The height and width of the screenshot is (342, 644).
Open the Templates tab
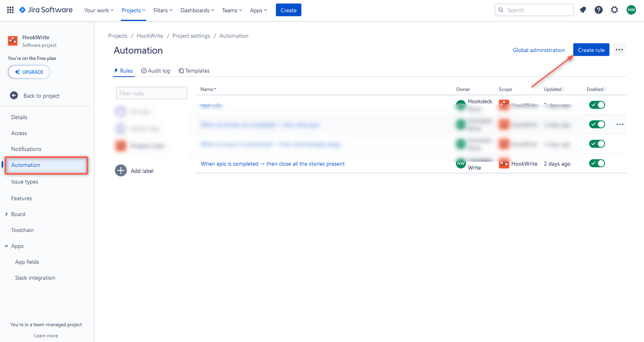click(x=194, y=70)
